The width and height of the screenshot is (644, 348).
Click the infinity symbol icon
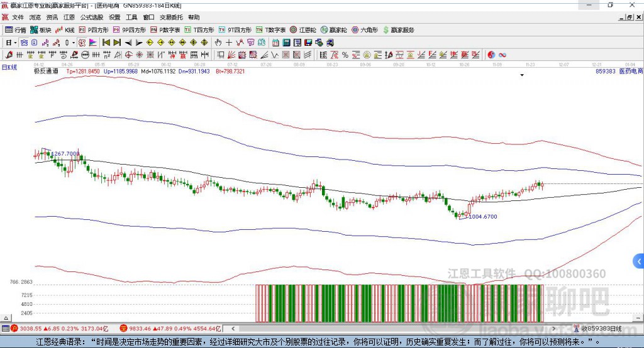502,55
